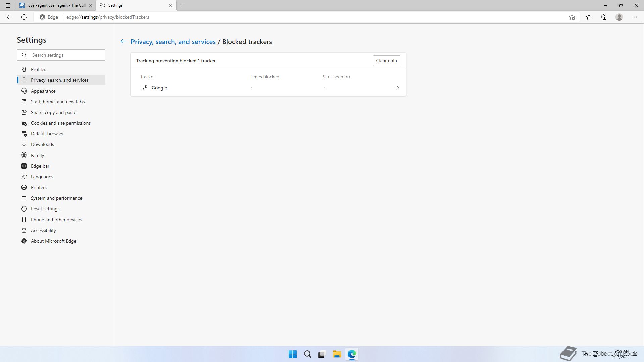
Task: Open Edge bar settings
Action: pyautogui.click(x=61, y=166)
